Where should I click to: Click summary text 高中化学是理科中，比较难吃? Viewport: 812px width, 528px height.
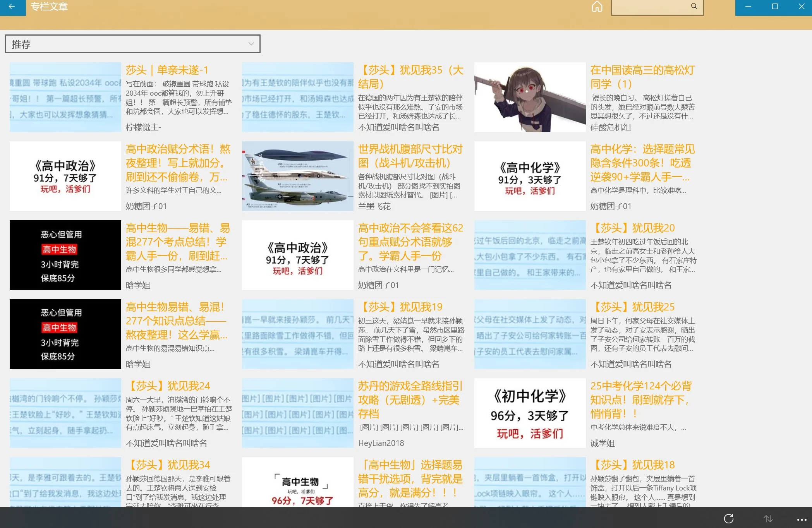point(638,190)
